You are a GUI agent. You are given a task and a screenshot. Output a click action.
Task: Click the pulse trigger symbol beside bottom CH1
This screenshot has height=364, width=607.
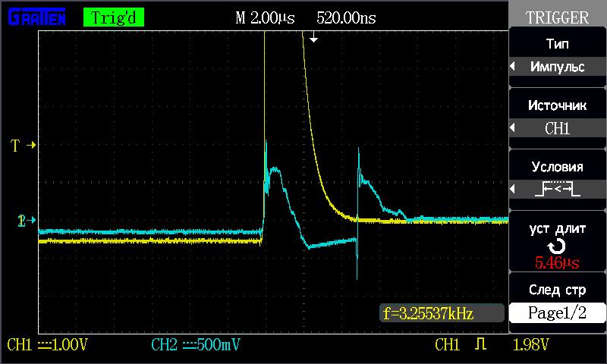point(480,346)
